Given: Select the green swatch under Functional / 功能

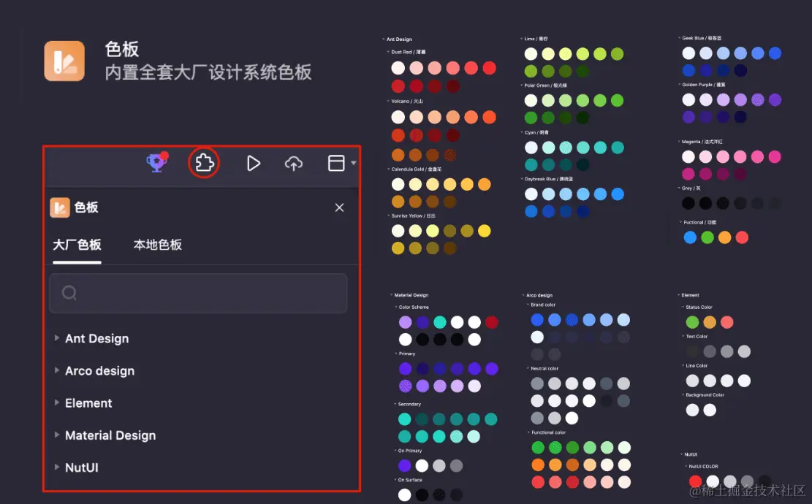Looking at the screenshot, I should click(707, 237).
